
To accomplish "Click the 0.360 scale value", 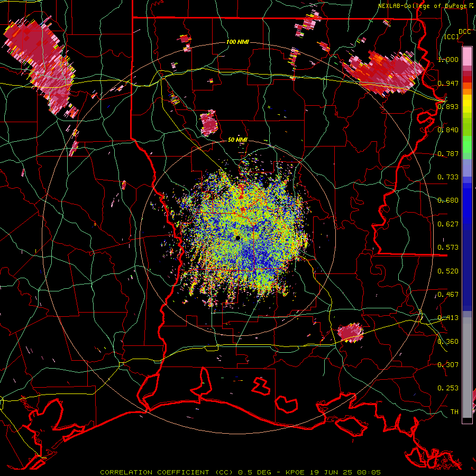I will pyautogui.click(x=448, y=342).
